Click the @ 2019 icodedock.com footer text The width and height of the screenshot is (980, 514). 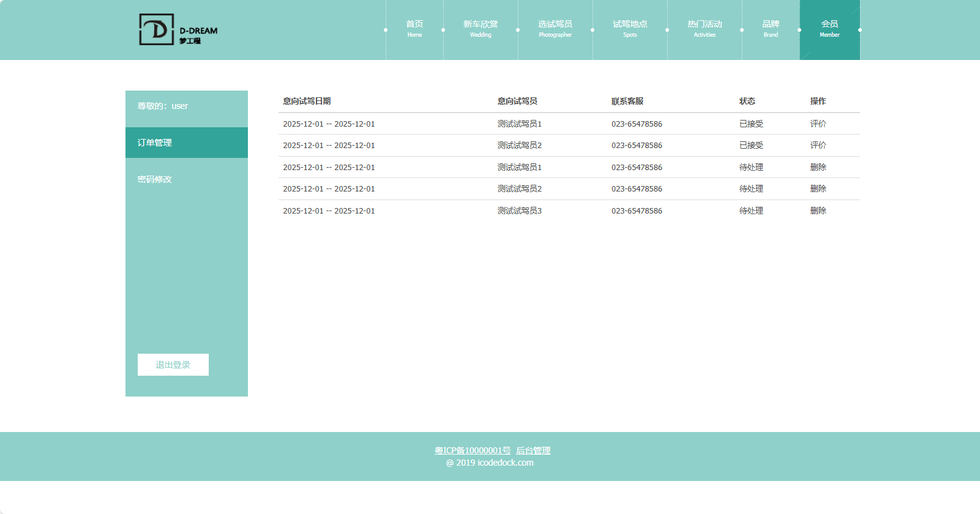490,463
